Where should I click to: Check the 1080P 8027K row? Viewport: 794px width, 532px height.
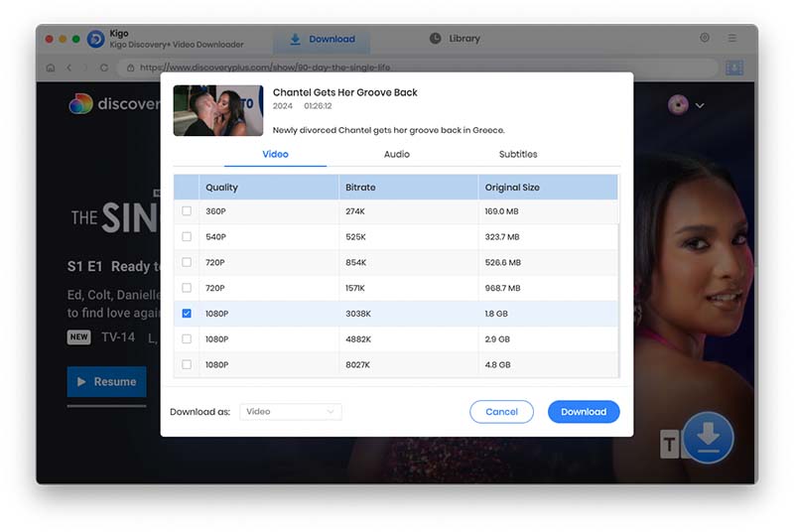[x=187, y=364]
